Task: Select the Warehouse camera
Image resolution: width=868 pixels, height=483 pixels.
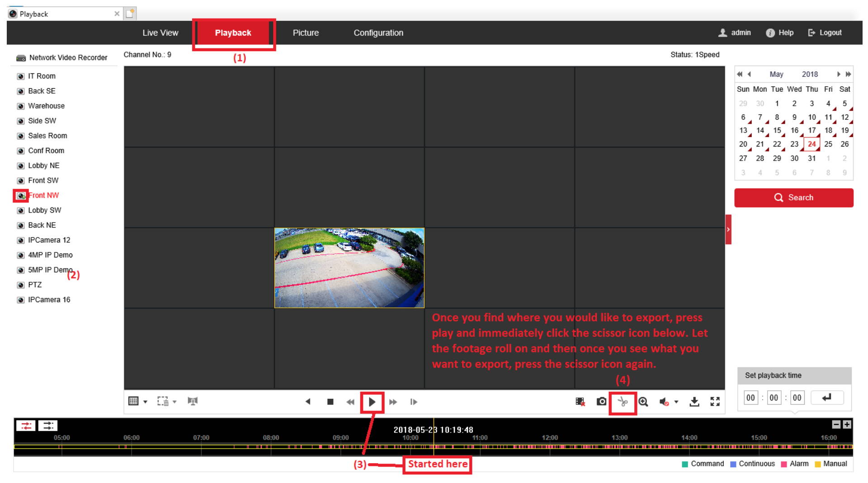Action: click(46, 106)
